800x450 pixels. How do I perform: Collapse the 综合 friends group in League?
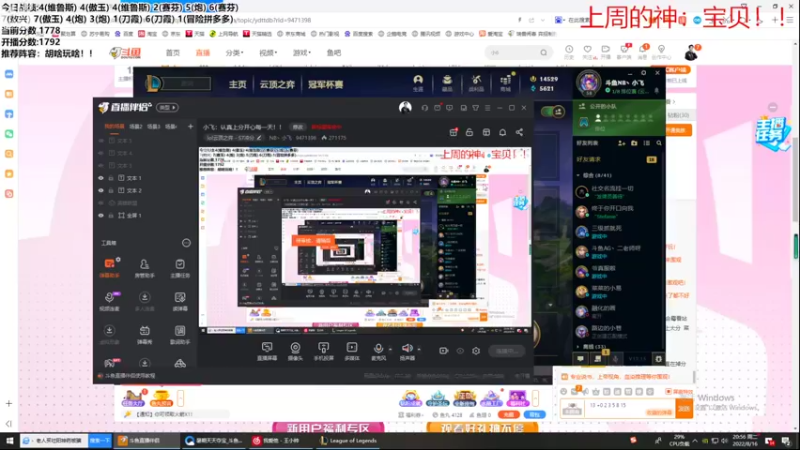click(x=578, y=175)
